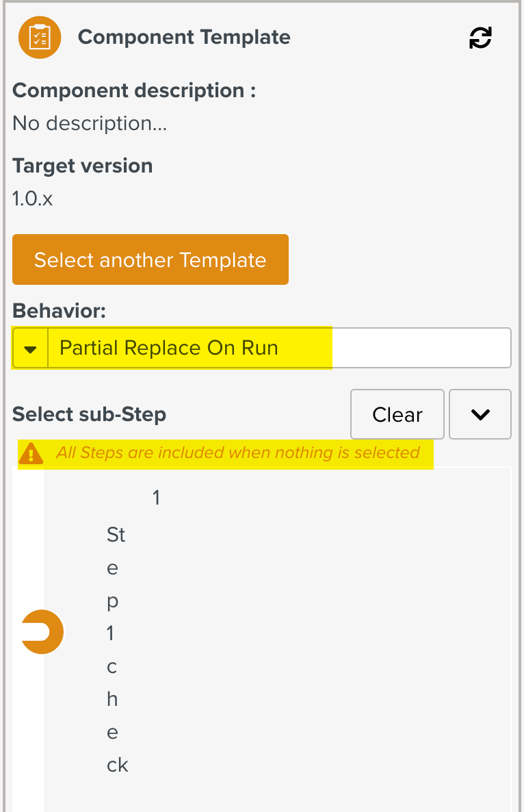The image size is (524, 812).
Task: Click the No description text
Action: tap(90, 123)
